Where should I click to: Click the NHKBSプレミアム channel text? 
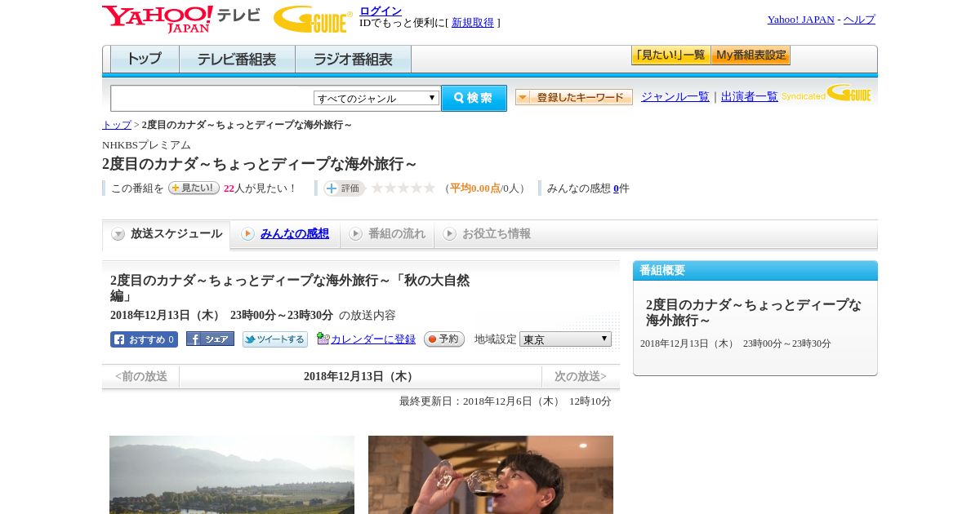[146, 145]
